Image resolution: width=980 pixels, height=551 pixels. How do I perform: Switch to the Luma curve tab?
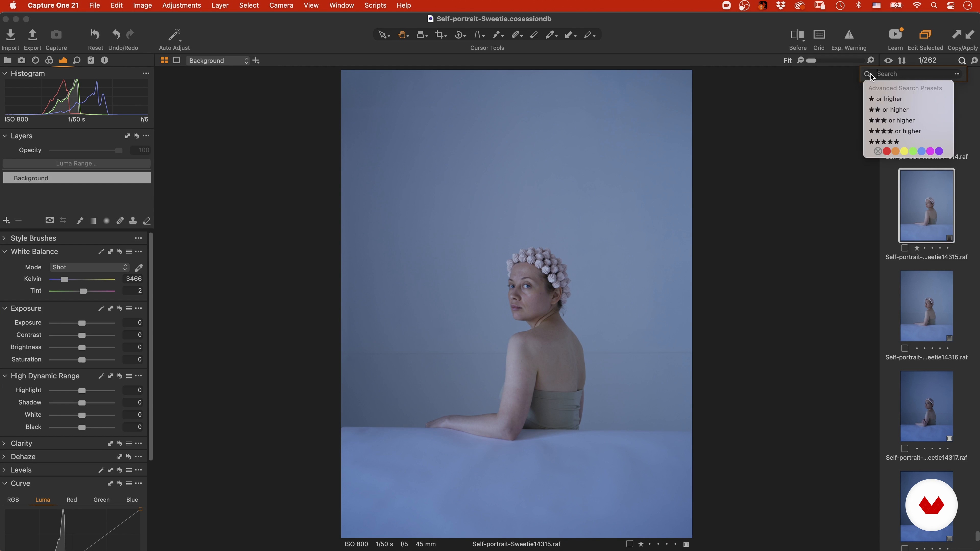pos(43,500)
